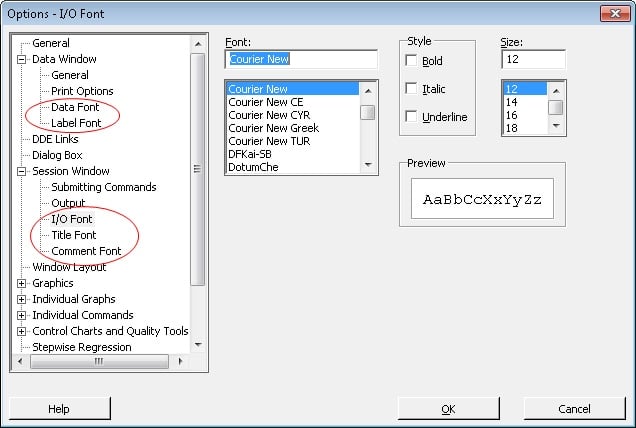Expand the Graphics tree node
The image size is (636, 428).
tap(22, 284)
